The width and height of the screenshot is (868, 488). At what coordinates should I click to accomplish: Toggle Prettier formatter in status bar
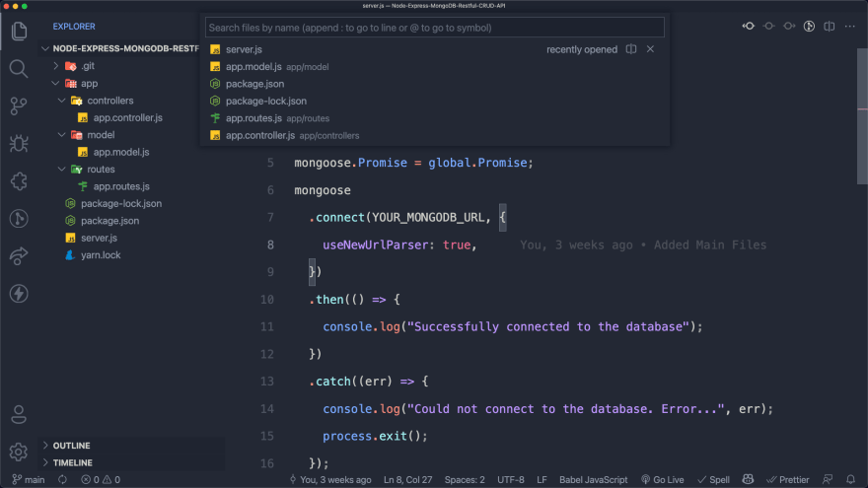[x=787, y=480]
